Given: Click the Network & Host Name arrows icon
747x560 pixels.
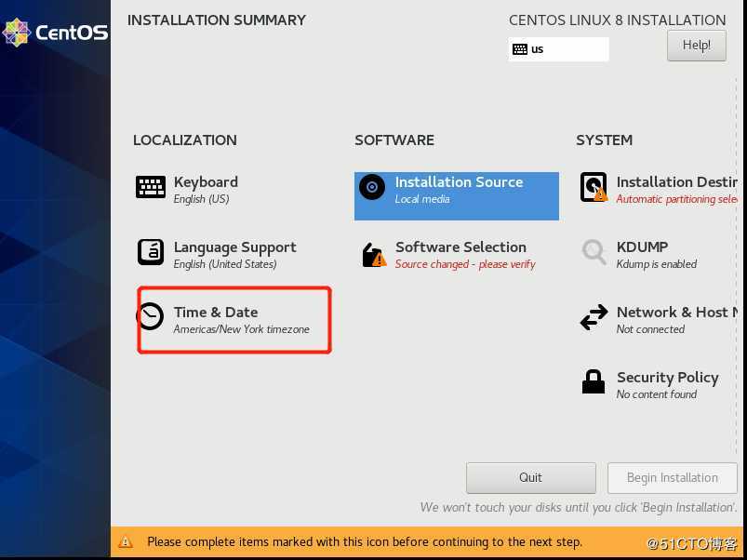Looking at the screenshot, I should pos(594,317).
